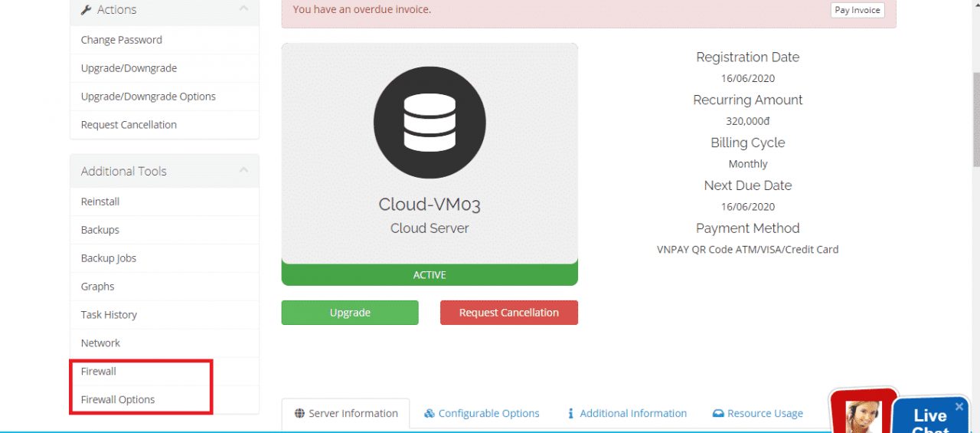Screen dimensions: 980x433
Task: Open the Backup Jobs page
Action: [x=109, y=258]
